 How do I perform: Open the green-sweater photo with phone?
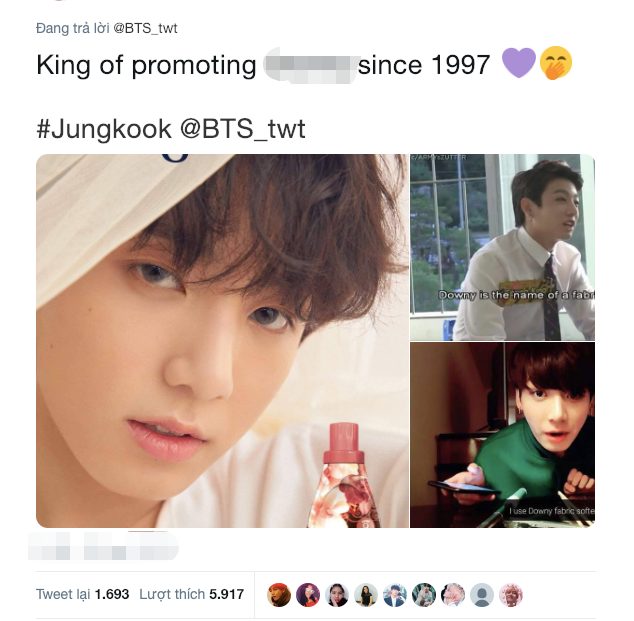point(502,435)
